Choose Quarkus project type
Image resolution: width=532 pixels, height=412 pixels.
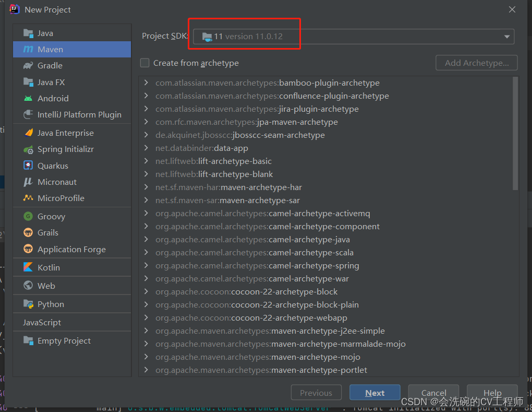point(72,166)
